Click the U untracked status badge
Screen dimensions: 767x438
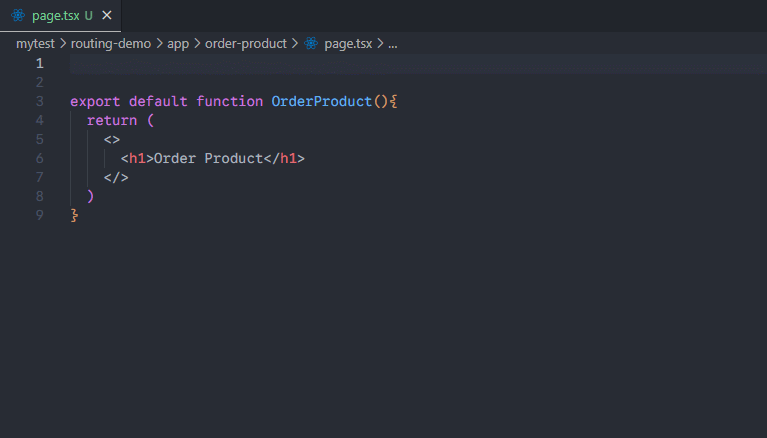pos(89,16)
